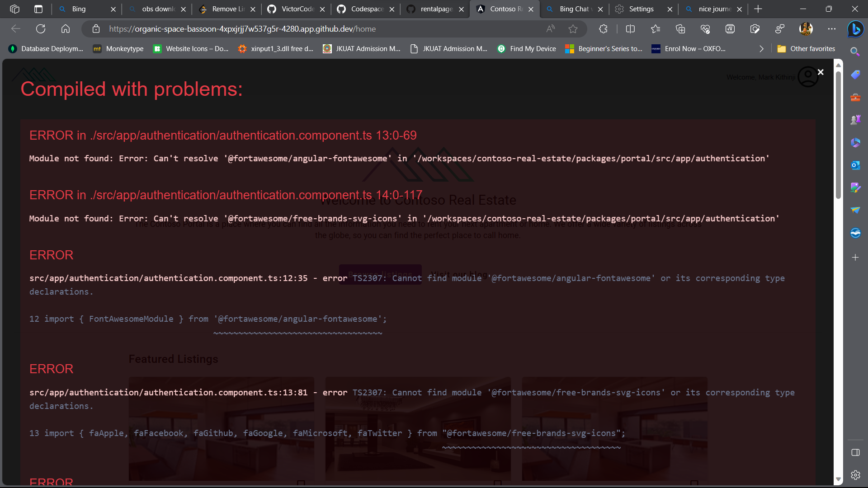Open the Extensions puzzle icon
The width and height of the screenshot is (868, 488).
coord(604,28)
